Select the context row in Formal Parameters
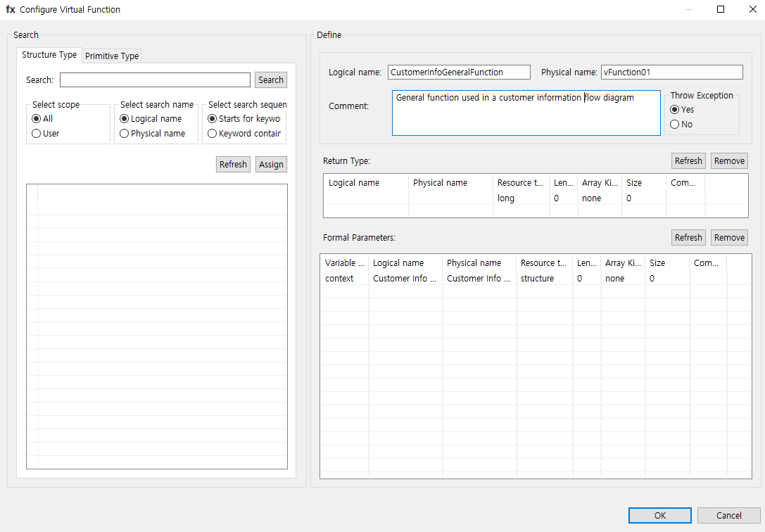The height and width of the screenshot is (532, 765). pyautogui.click(x=341, y=279)
